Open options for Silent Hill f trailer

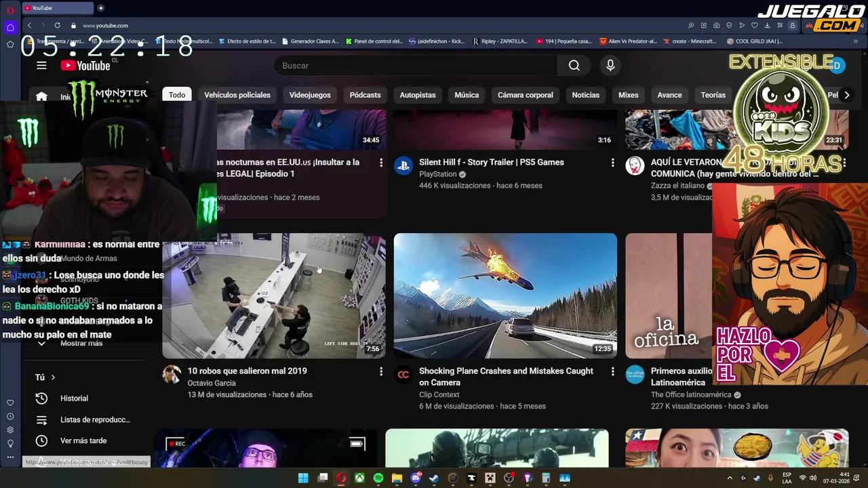[x=612, y=163]
